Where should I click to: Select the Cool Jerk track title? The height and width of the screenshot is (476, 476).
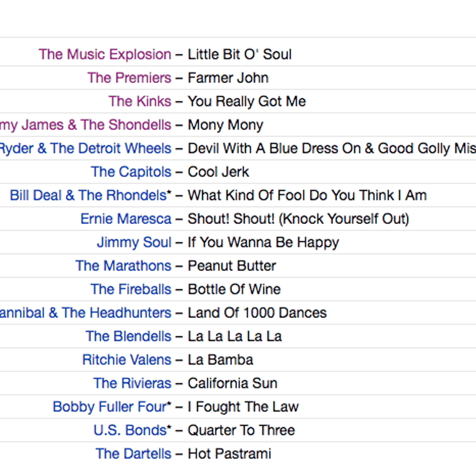coord(218,172)
